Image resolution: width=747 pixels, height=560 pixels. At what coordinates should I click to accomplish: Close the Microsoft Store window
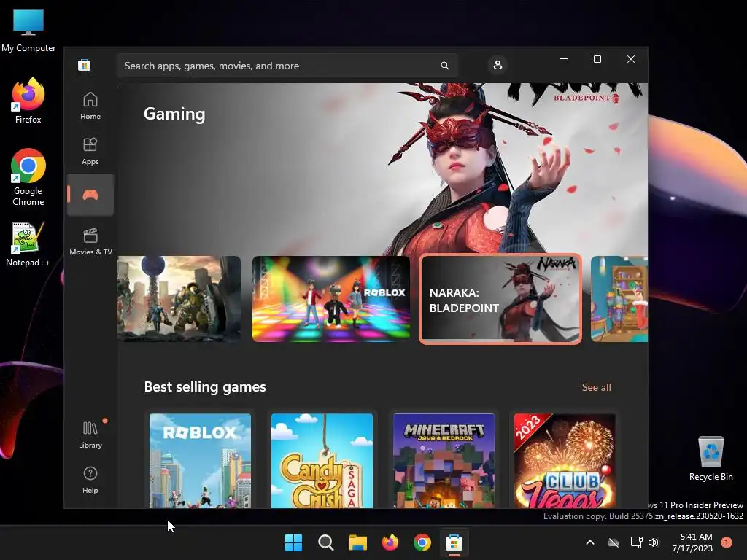[631, 59]
